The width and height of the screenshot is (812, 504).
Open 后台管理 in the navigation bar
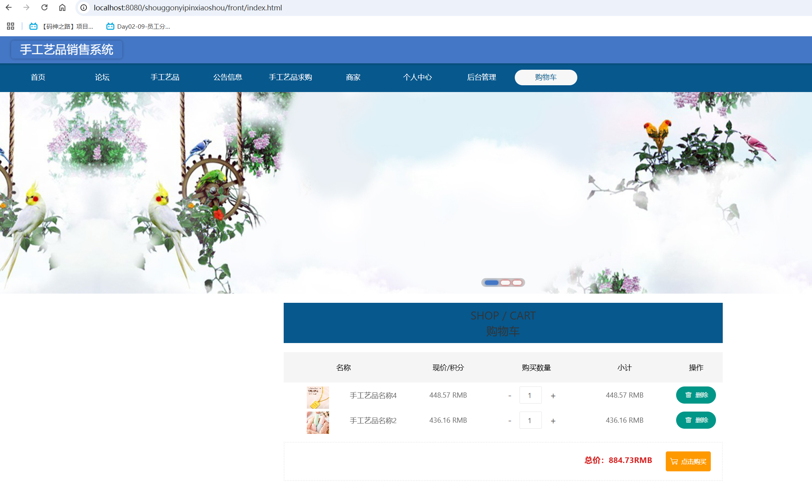481,77
